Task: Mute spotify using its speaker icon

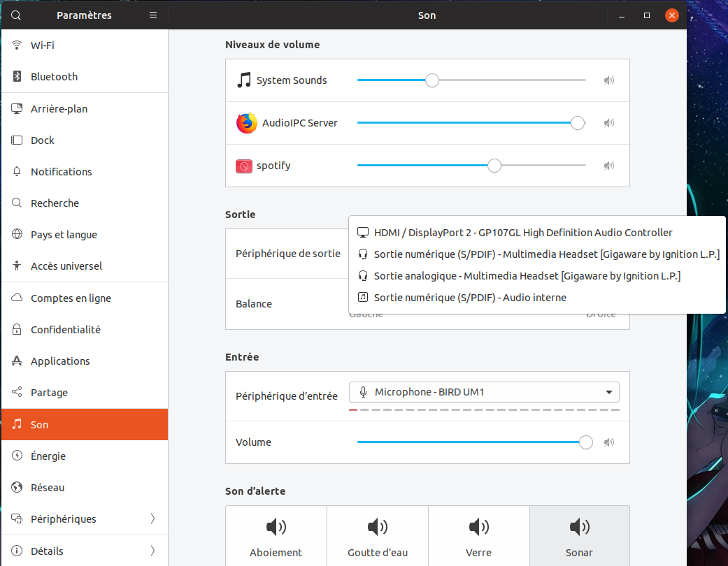Action: pos(609,166)
